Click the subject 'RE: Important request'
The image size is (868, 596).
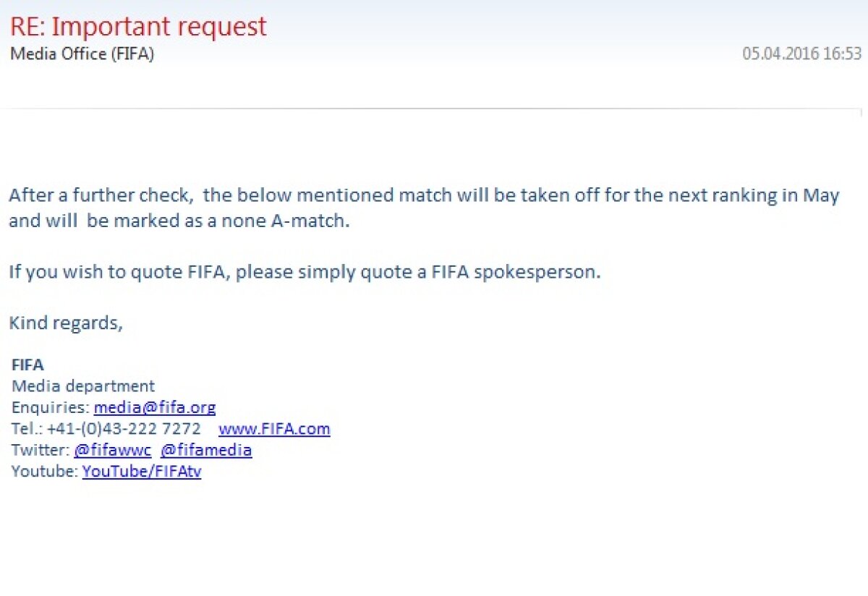(x=138, y=27)
